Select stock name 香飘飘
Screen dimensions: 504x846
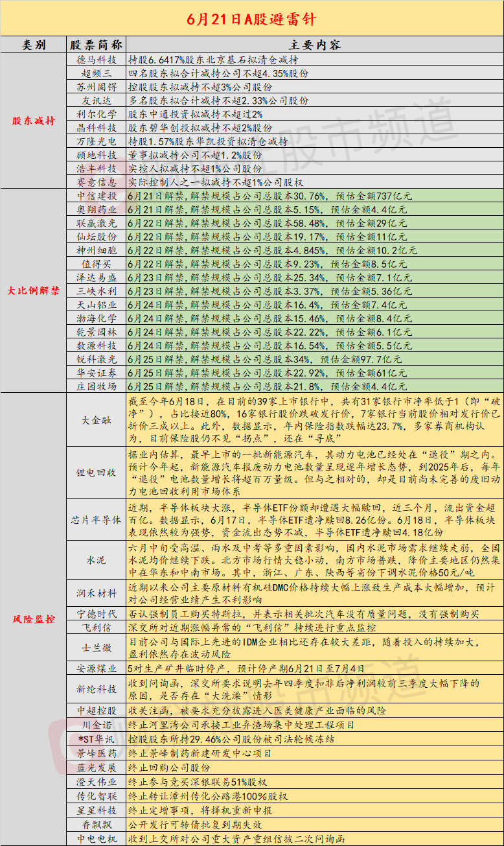[x=96, y=824]
